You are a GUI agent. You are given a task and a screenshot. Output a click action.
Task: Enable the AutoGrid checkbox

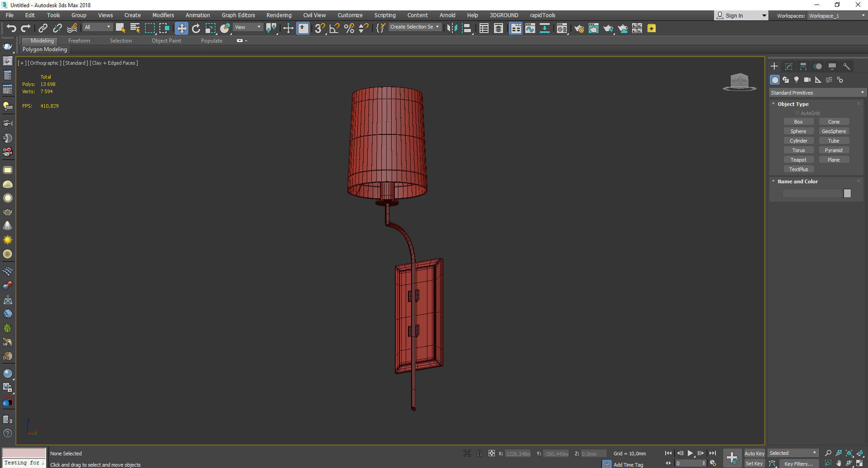(797, 113)
